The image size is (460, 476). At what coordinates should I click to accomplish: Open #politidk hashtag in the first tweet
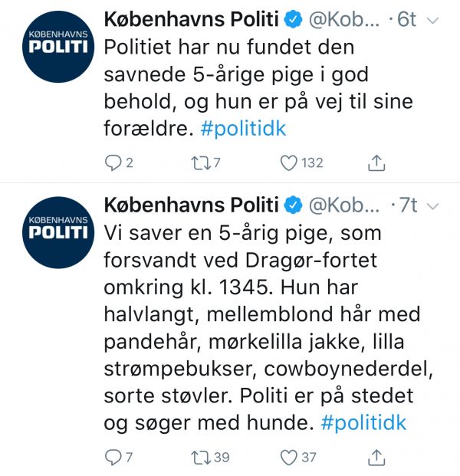tap(243, 129)
